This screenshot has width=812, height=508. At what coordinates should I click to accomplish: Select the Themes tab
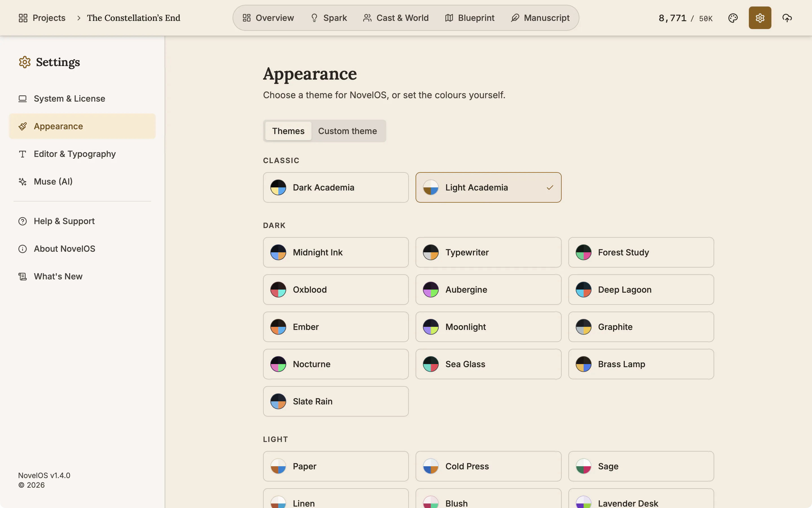pos(288,131)
